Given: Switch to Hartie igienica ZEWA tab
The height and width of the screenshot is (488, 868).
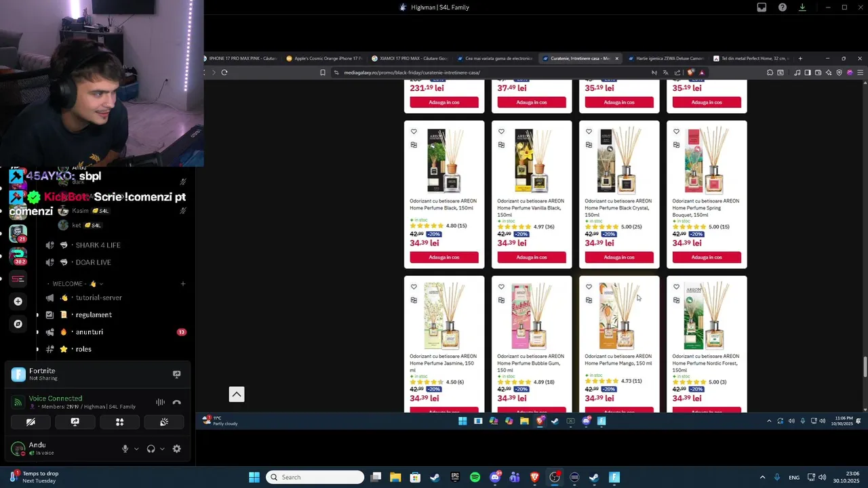Looking at the screenshot, I should pos(666,58).
